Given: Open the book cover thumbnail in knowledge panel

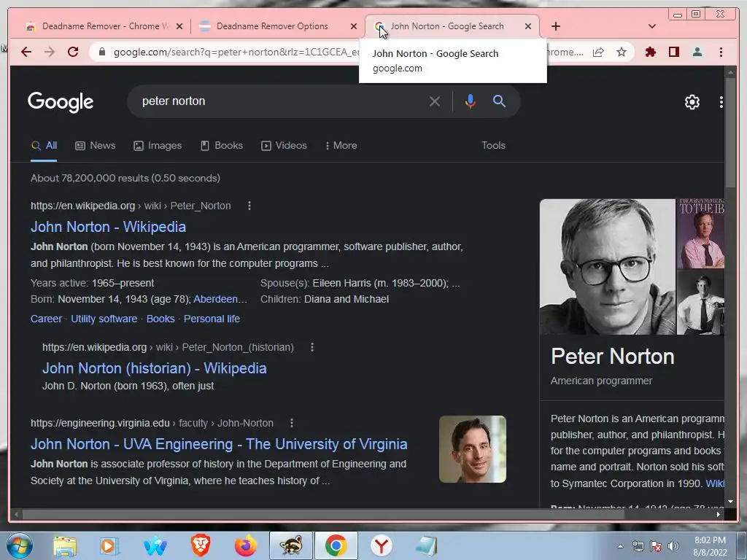Looking at the screenshot, I should [701, 233].
